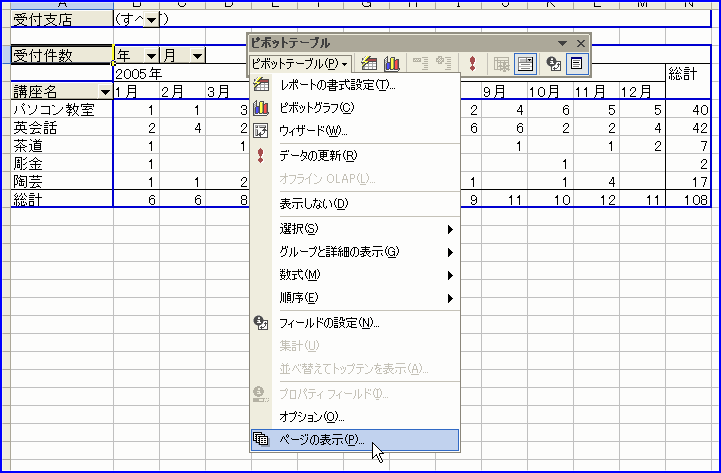Click the 1月 column header
This screenshot has height=473, width=721.
pos(137,92)
